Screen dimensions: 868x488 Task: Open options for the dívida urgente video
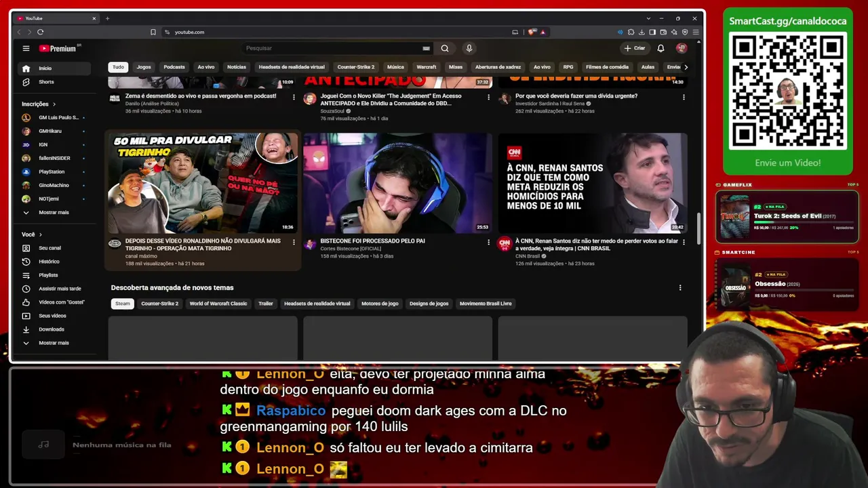pyautogui.click(x=684, y=97)
